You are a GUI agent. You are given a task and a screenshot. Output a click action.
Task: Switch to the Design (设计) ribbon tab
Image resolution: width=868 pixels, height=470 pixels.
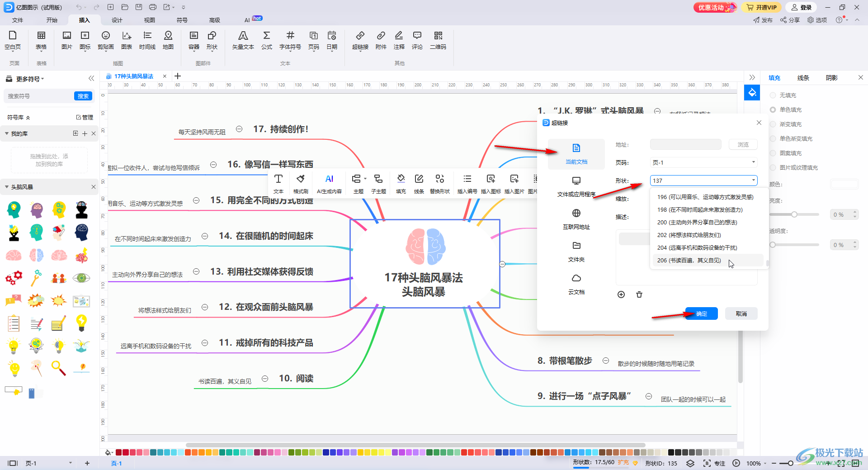tap(117, 20)
